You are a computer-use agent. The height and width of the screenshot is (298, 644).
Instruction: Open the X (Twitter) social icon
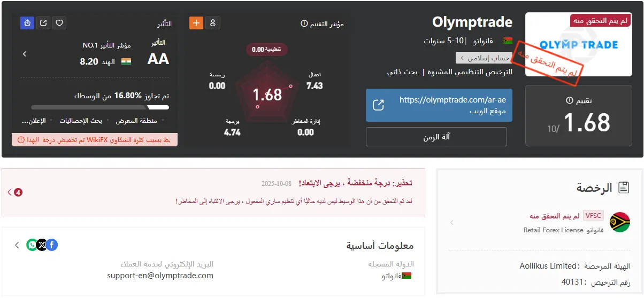pos(42,245)
